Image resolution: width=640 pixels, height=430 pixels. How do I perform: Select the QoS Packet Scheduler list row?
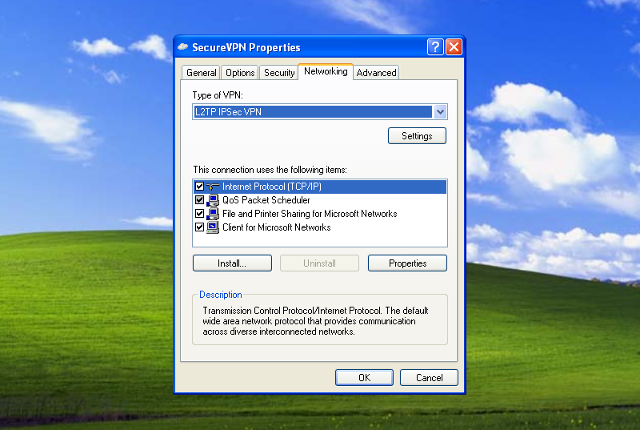(x=320, y=200)
